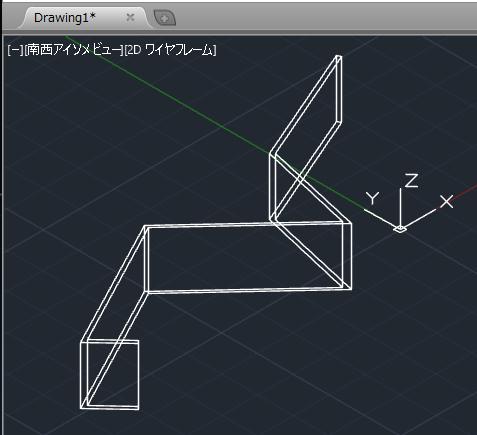Open the [-] viewport controls menu
This screenshot has height=435, width=477.
pyautogui.click(x=15, y=50)
